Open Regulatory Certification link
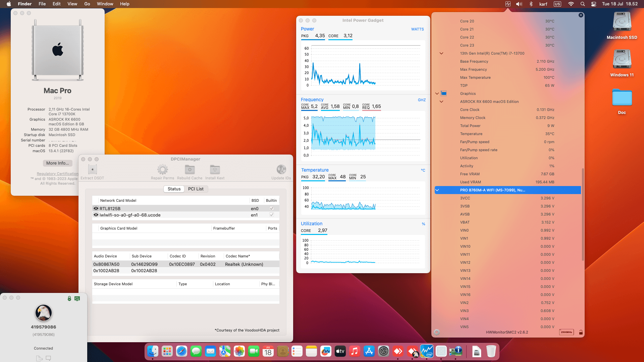Image resolution: width=644 pixels, height=362 pixels. point(57,174)
